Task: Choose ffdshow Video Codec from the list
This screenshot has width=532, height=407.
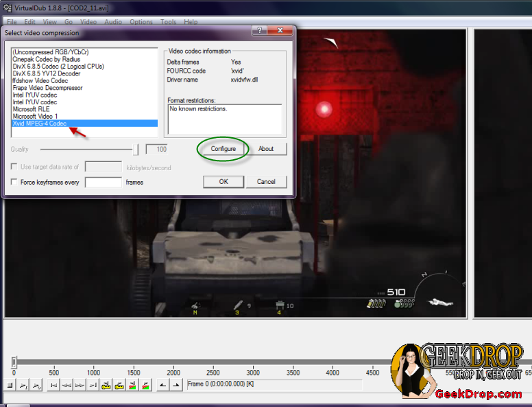Action: (38, 80)
